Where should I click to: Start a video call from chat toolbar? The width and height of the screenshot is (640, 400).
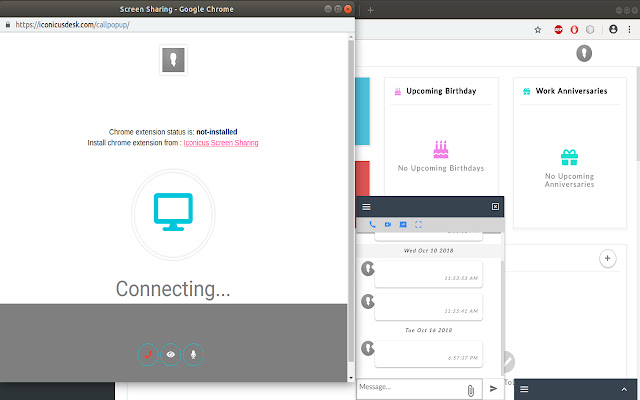[x=387, y=224]
